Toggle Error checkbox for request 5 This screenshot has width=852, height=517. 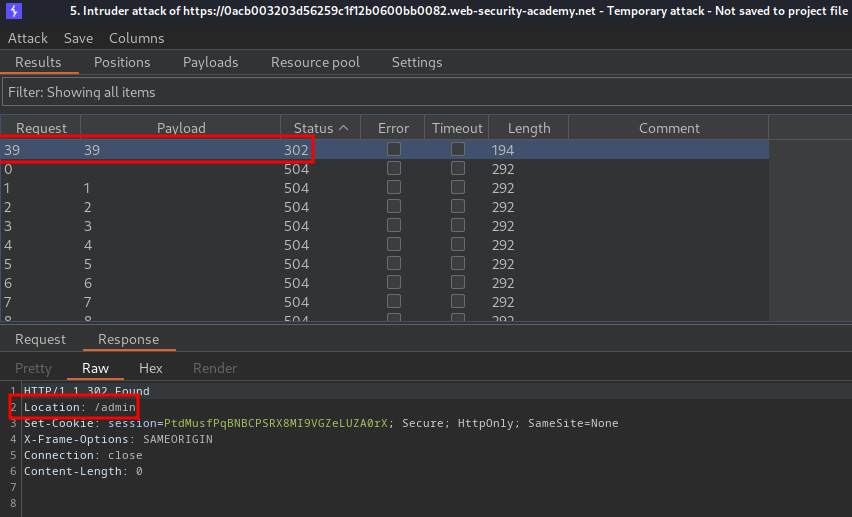[x=394, y=263]
